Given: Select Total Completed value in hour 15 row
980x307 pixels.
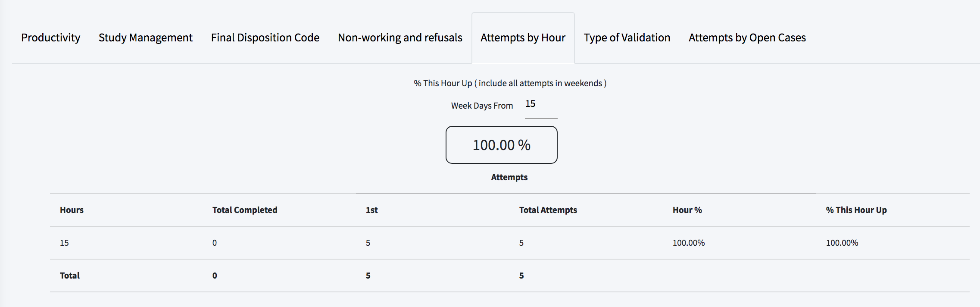Looking at the screenshot, I should (215, 243).
